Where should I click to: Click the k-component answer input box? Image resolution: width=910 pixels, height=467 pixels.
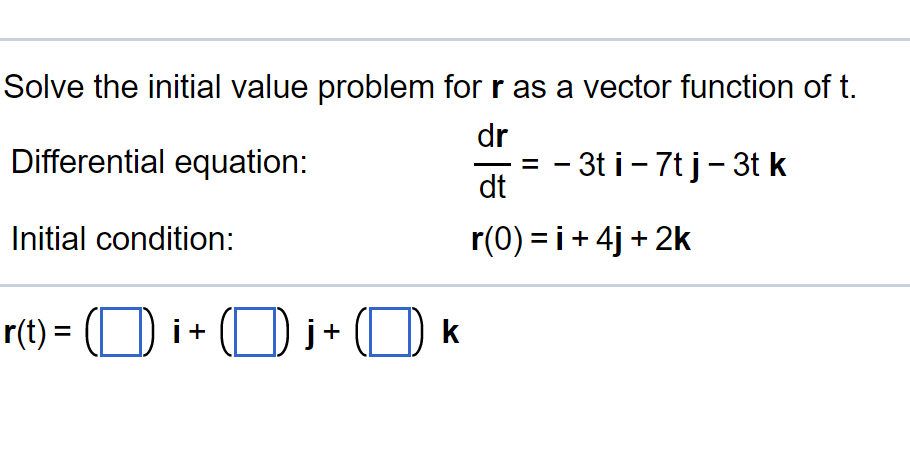coord(388,334)
